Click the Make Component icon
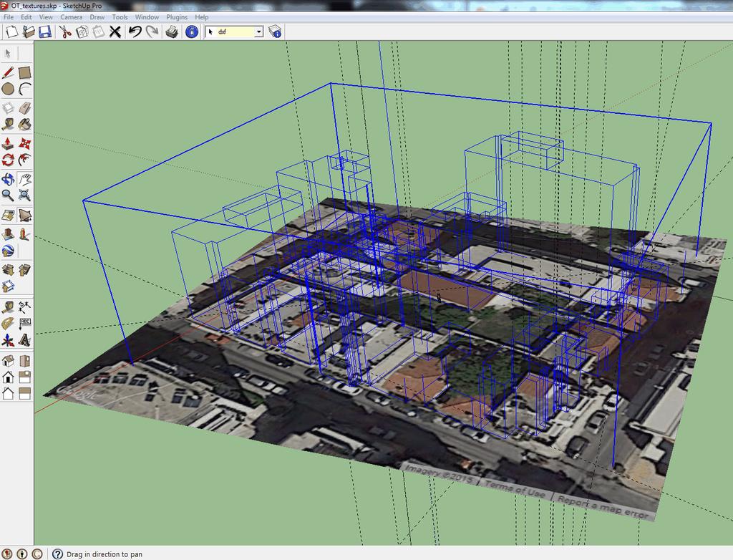The height and width of the screenshot is (560, 733). click(x=8, y=108)
